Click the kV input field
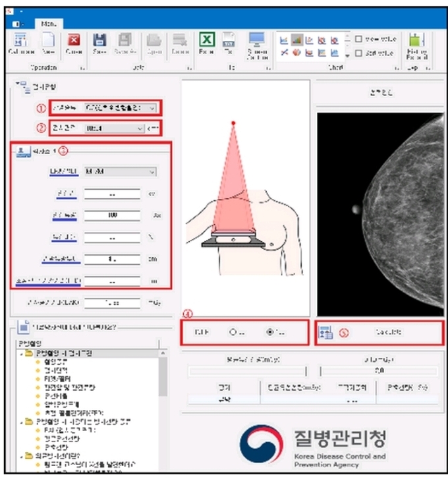 point(113,194)
